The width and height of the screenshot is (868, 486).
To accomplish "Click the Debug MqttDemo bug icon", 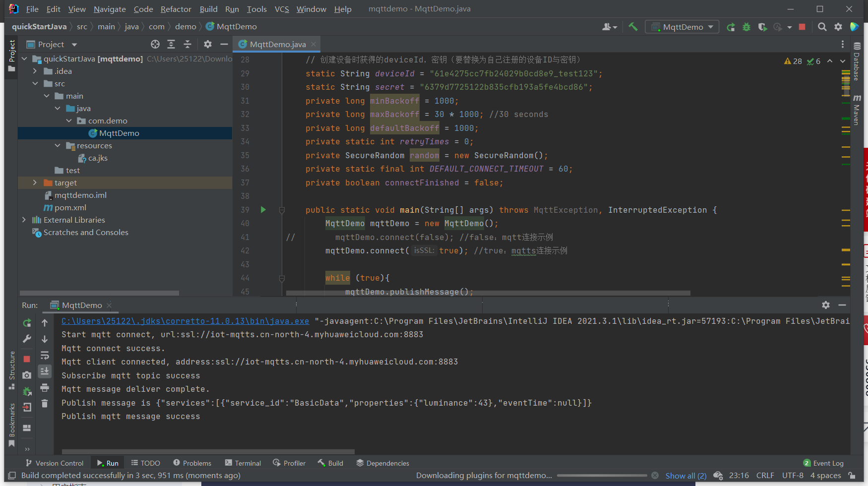I will pyautogui.click(x=746, y=27).
